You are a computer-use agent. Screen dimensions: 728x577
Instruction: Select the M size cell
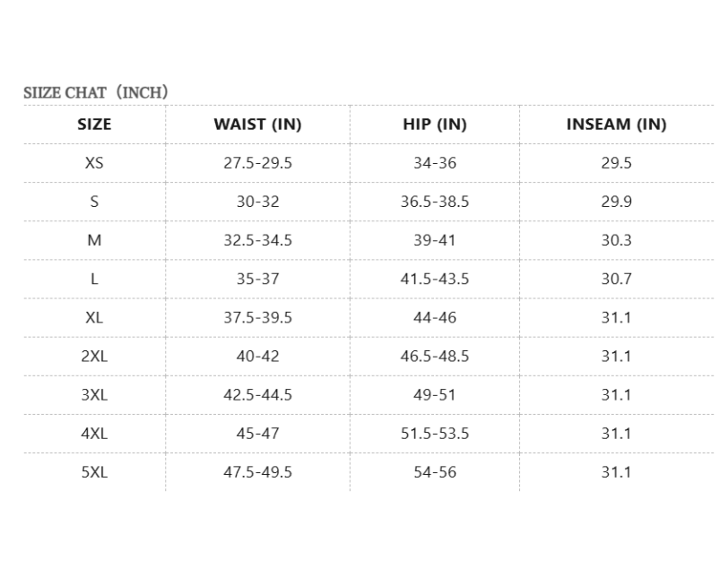coord(94,240)
